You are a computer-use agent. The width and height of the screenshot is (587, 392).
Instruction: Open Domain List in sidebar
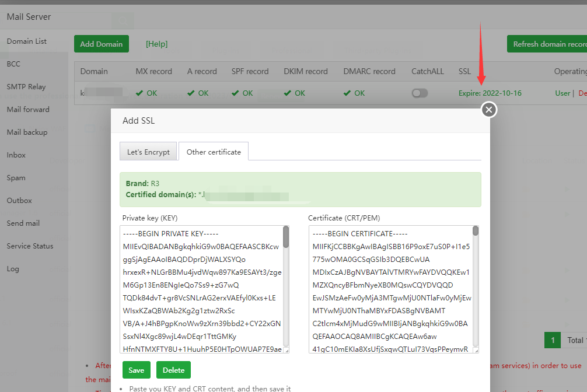27,41
